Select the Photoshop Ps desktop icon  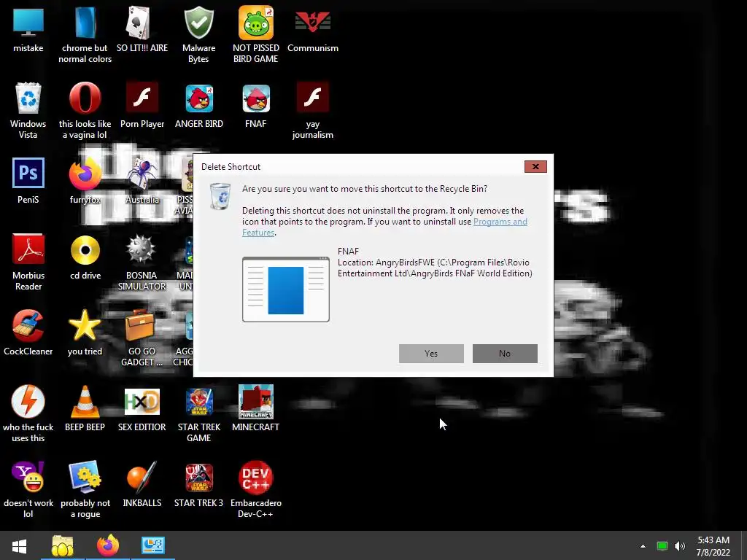pyautogui.click(x=28, y=173)
